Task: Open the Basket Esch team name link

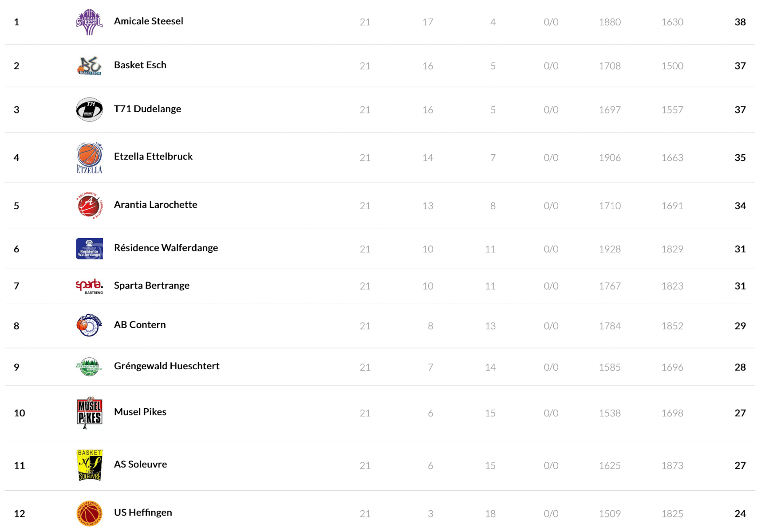Action: click(140, 65)
